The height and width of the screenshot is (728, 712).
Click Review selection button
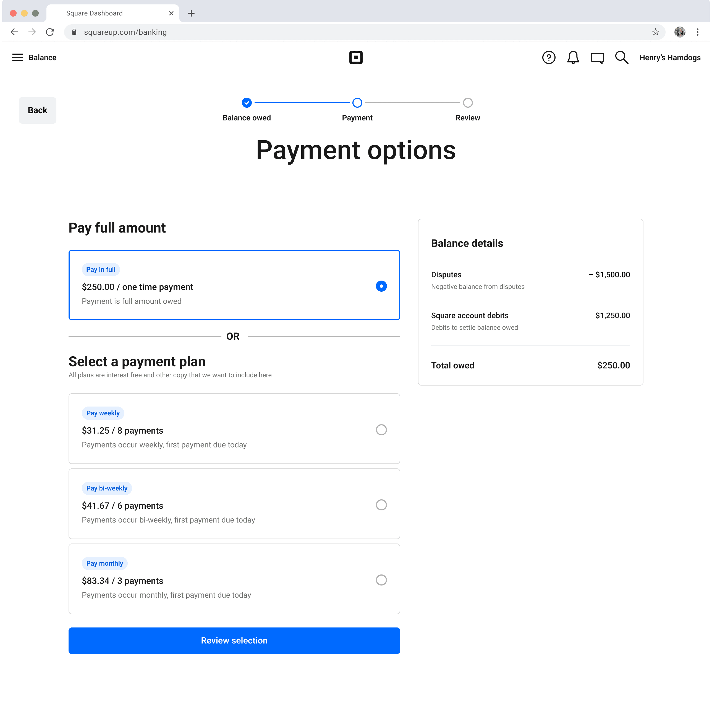coord(234,640)
